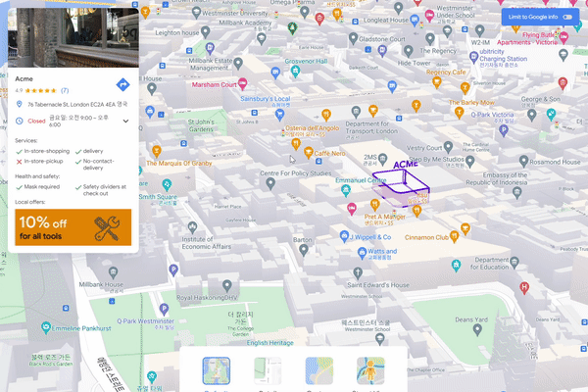588x392 pixels.
Task: Click the Q-Park Victoria parking pin
Action: click(x=504, y=130)
